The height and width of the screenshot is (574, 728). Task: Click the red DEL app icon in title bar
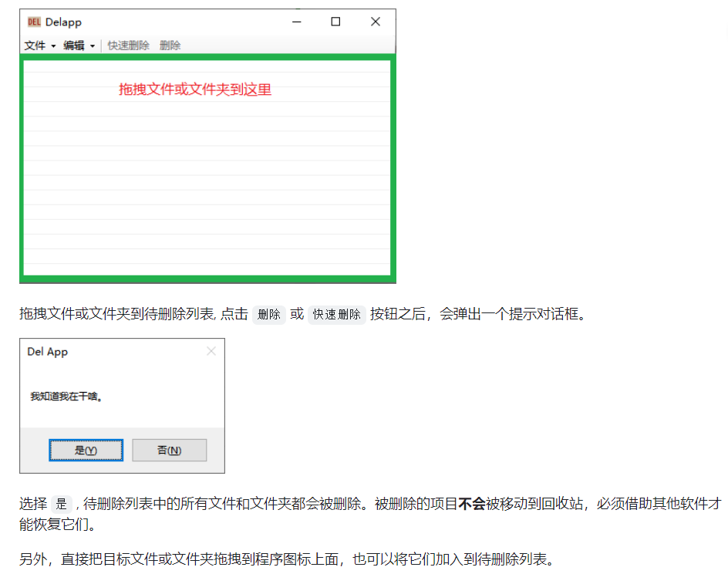34,22
